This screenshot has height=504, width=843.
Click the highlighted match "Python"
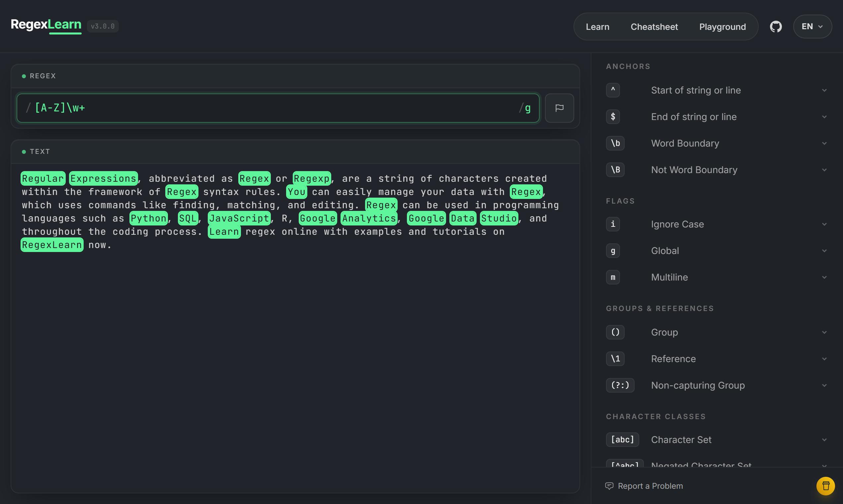[149, 218]
